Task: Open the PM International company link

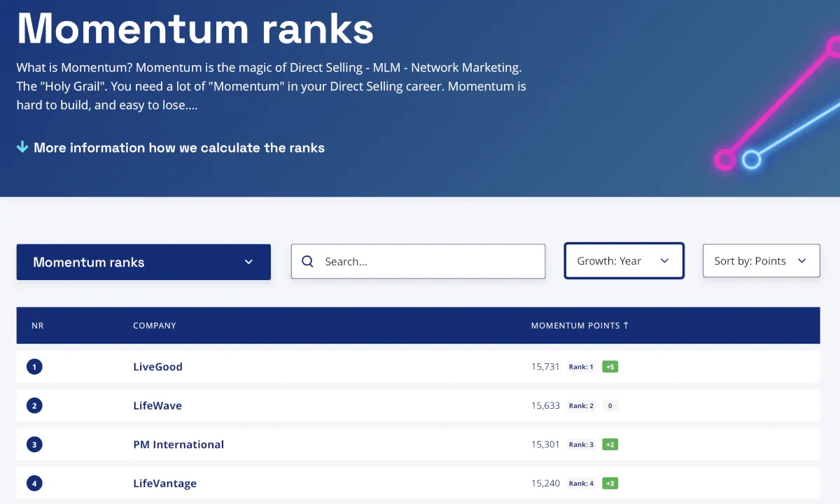Action: tap(178, 444)
